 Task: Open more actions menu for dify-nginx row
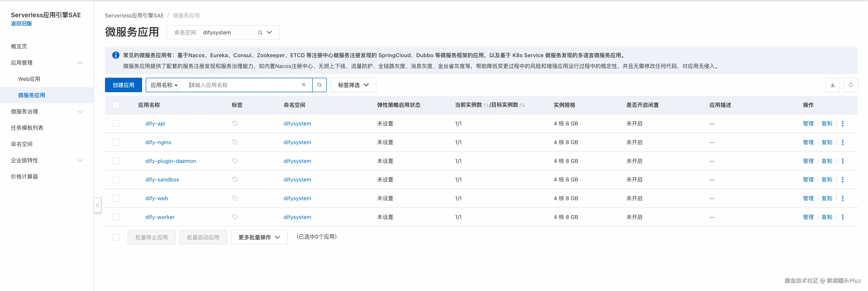(842, 142)
